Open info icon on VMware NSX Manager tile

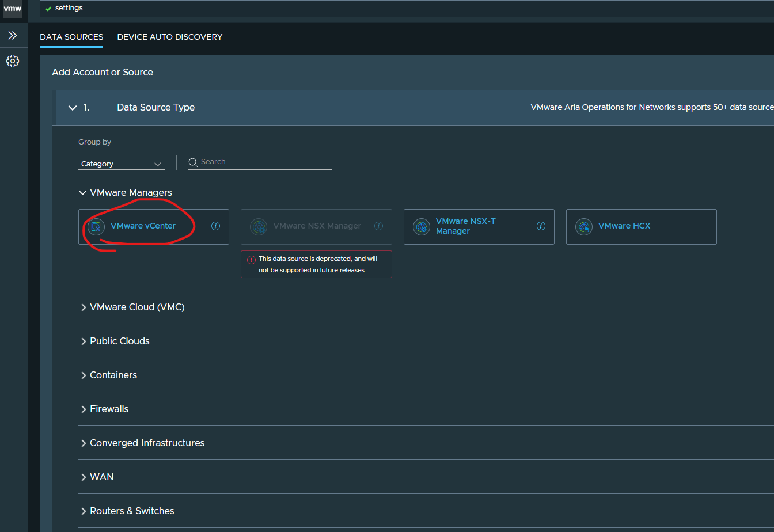[378, 226]
